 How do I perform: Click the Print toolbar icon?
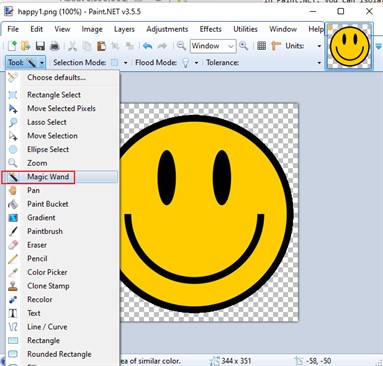tap(54, 46)
